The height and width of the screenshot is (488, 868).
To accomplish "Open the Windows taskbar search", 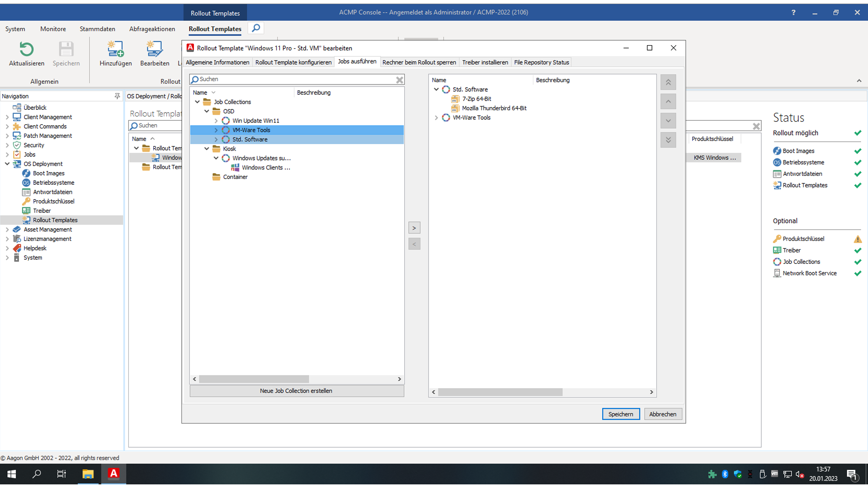I will tap(37, 474).
